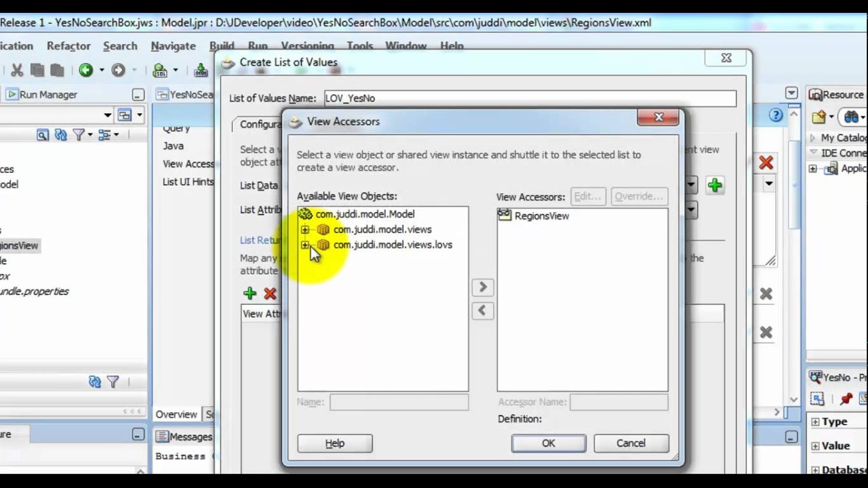The height and width of the screenshot is (488, 868).
Task: Minimize the Run Manager panel
Action: (138, 95)
